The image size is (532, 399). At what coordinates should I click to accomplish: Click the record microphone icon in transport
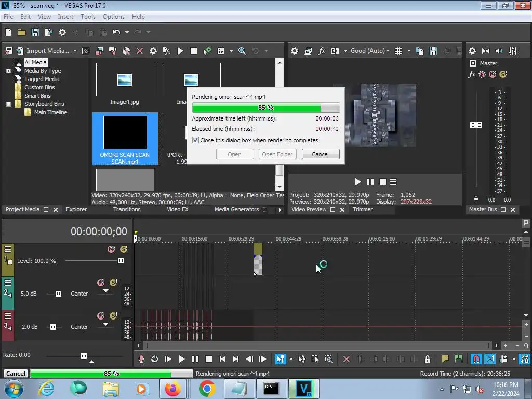[x=141, y=359]
